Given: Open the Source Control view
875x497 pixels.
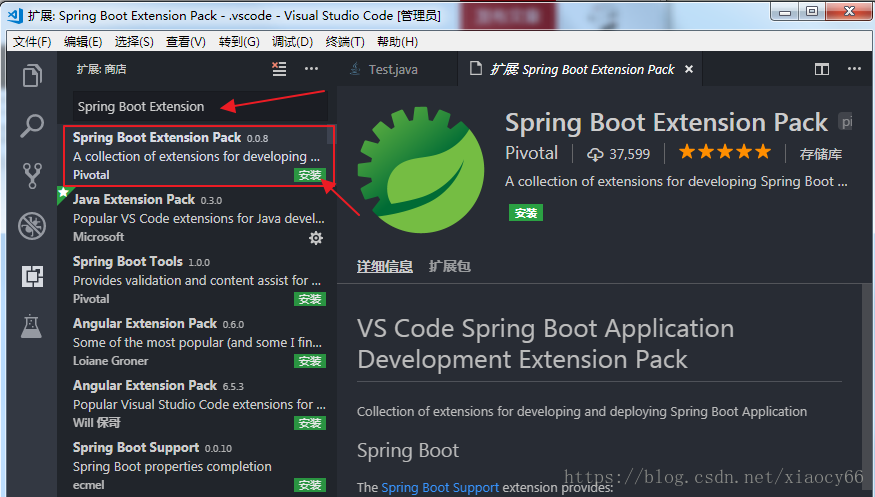Looking at the screenshot, I should (32, 176).
